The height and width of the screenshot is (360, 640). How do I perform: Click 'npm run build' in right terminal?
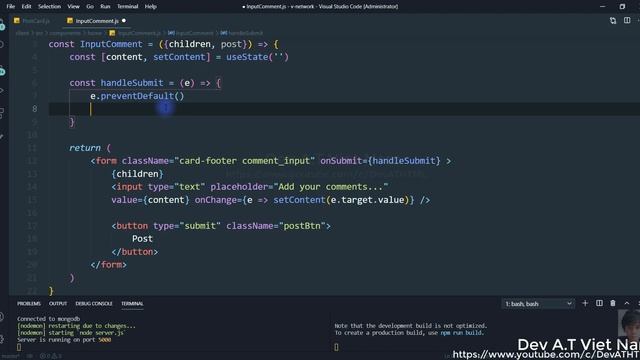[x=461, y=333]
